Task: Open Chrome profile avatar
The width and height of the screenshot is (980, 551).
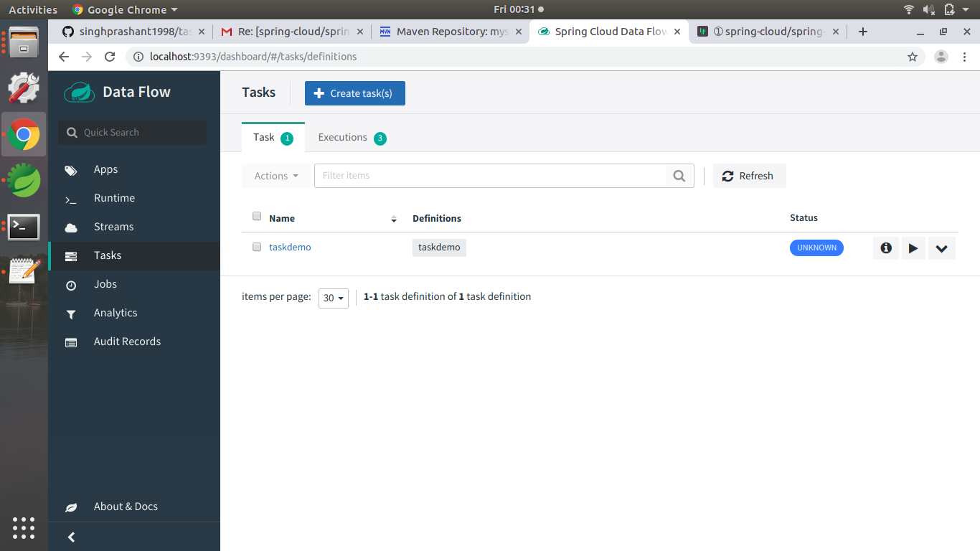Action: click(941, 57)
